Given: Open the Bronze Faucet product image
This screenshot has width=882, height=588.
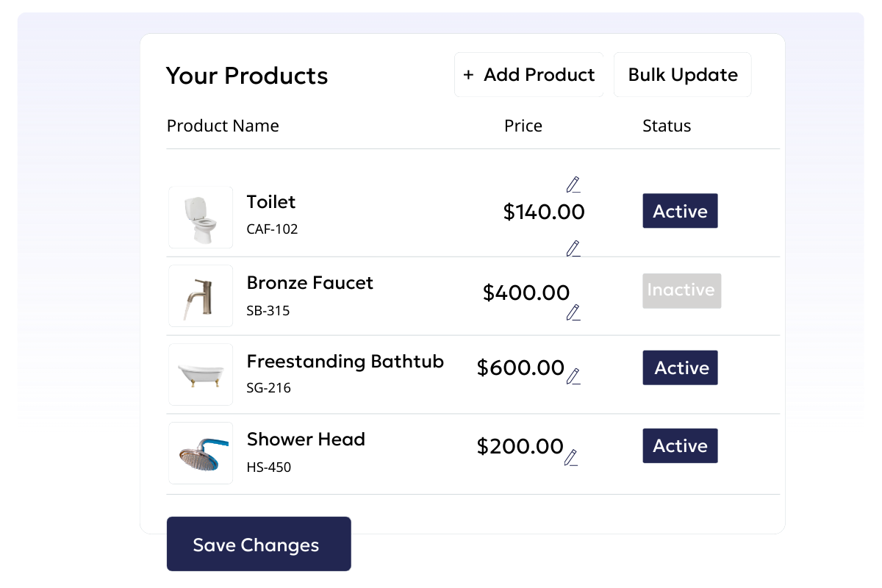Looking at the screenshot, I should tap(201, 295).
